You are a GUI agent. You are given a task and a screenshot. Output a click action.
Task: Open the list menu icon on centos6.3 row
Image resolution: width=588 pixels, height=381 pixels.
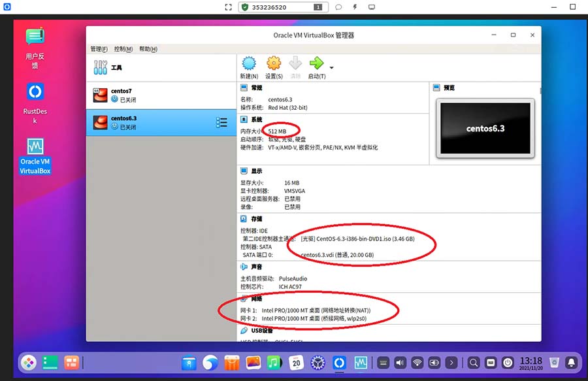tap(221, 123)
